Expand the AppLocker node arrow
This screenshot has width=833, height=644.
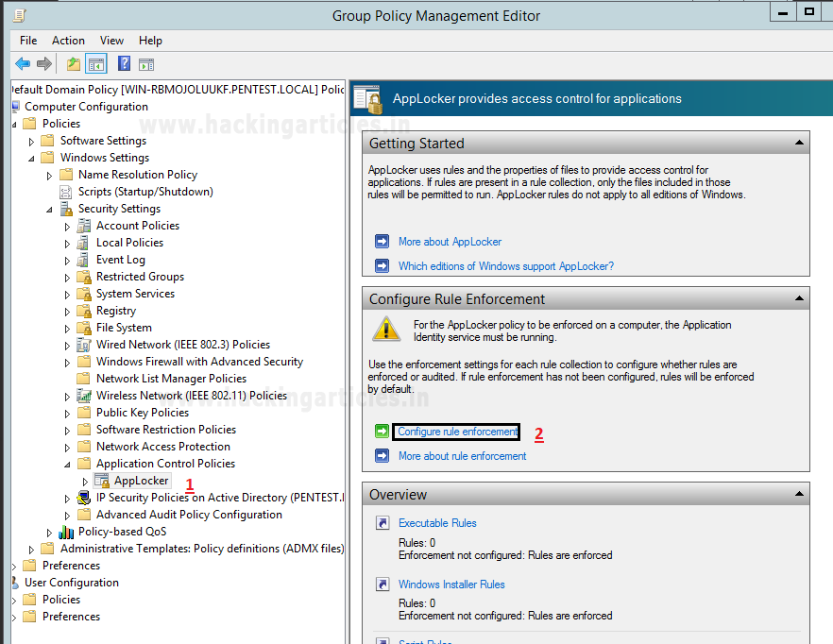coord(85,482)
